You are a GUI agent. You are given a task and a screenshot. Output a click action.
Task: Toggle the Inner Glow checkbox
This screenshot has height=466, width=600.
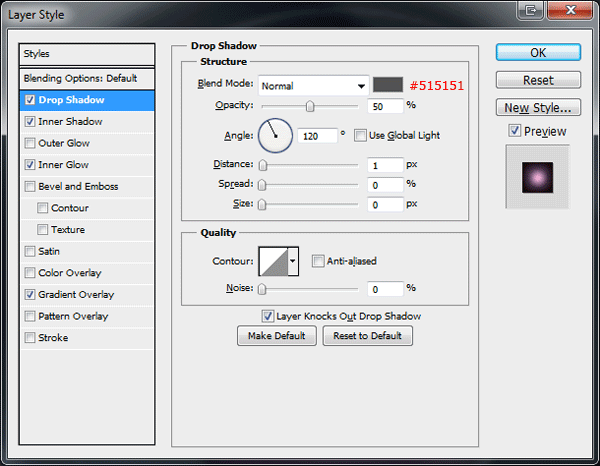click(30, 165)
